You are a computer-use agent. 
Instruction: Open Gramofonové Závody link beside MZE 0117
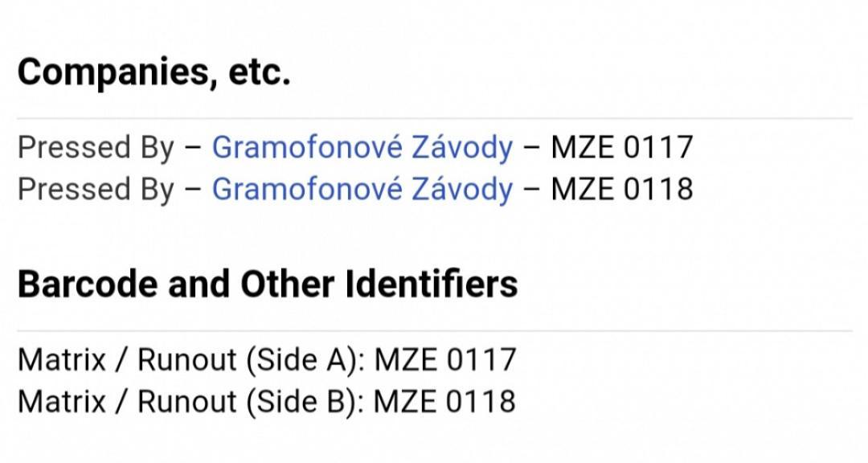pyautogui.click(x=362, y=147)
